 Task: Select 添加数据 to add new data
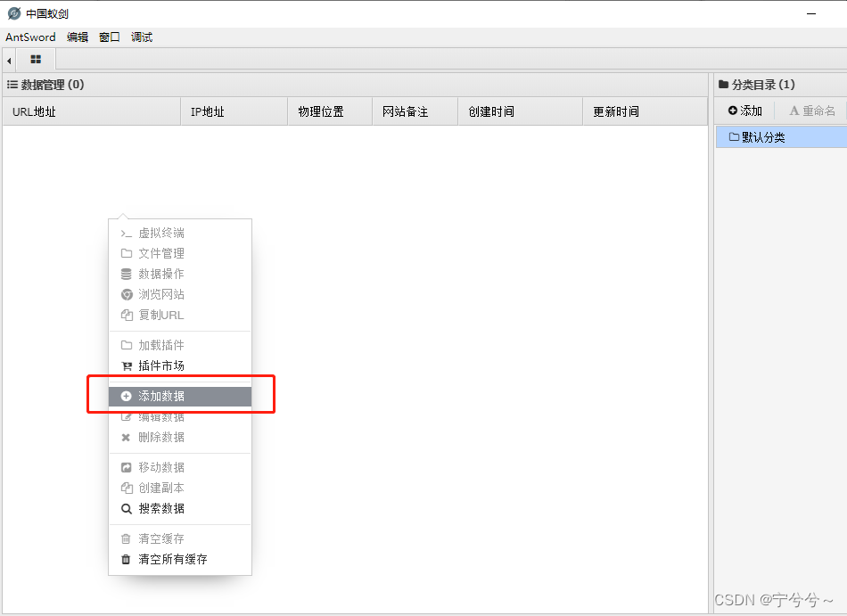[165, 395]
